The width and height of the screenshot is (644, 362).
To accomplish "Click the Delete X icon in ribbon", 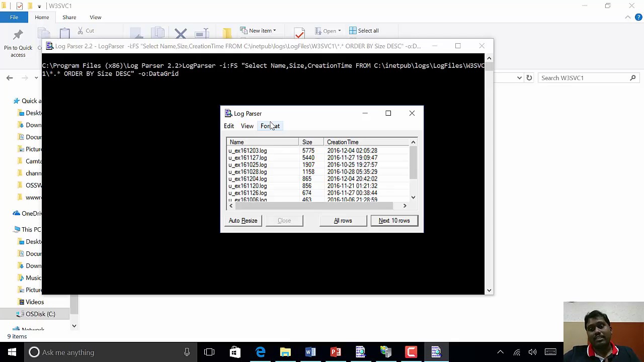I will coord(181,34).
